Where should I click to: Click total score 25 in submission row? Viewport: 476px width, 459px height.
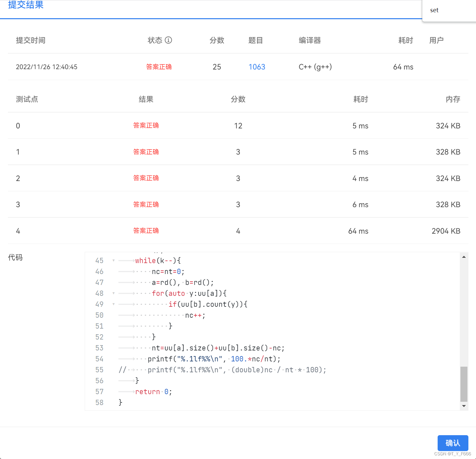pos(217,67)
